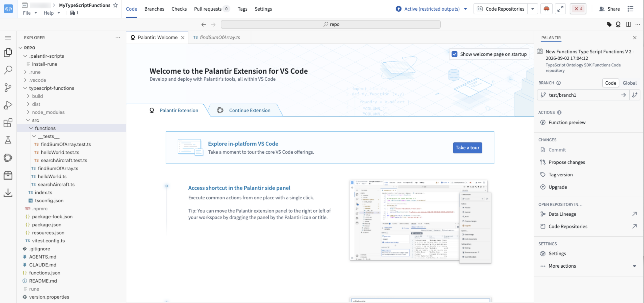Click the Take a tour button
The image size is (644, 303).
[467, 148]
